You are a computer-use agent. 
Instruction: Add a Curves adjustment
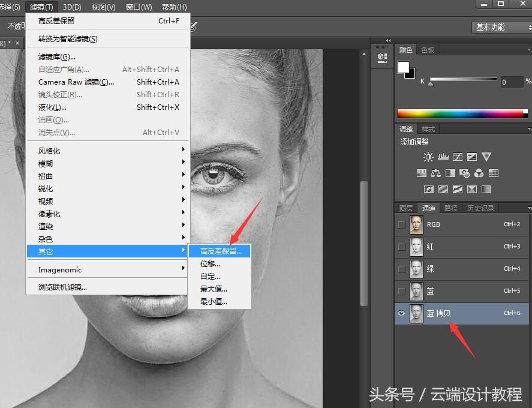[x=458, y=157]
